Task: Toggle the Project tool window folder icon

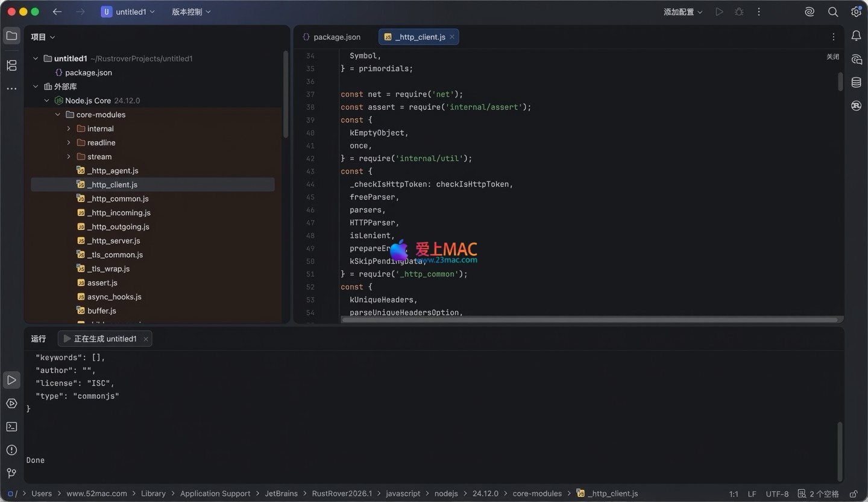Action: pyautogui.click(x=11, y=36)
